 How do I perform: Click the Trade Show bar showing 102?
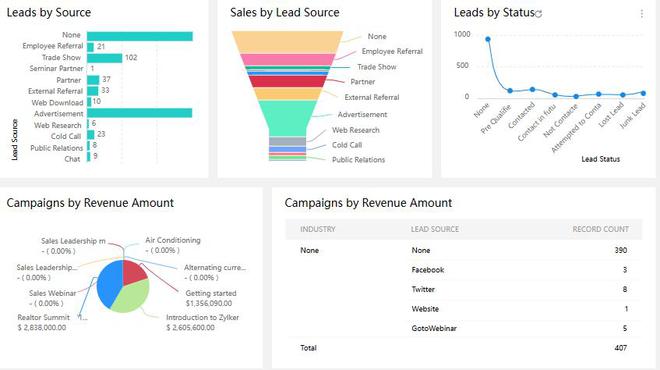coord(104,58)
